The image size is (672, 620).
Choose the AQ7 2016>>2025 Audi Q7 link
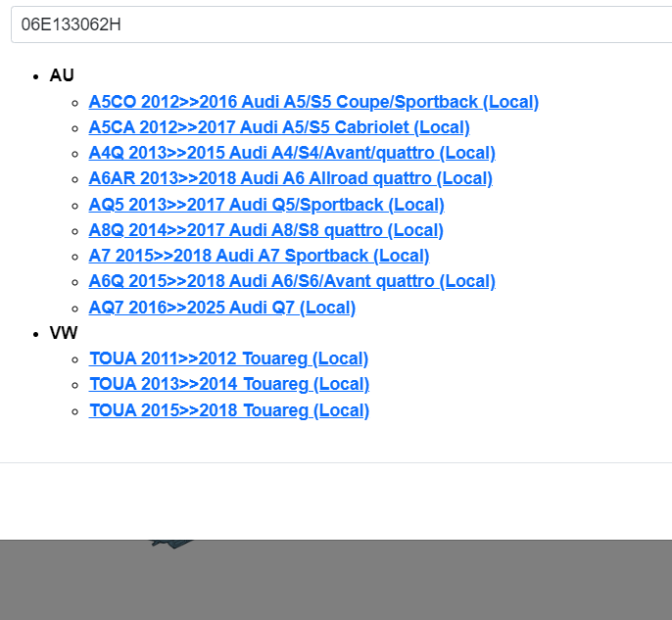221,308
